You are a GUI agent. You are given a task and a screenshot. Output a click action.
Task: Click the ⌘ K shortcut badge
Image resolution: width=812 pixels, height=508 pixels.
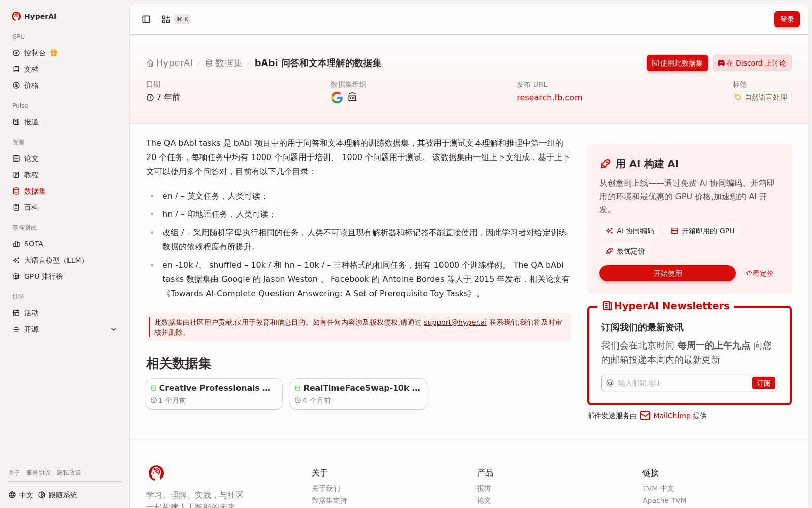(x=182, y=19)
